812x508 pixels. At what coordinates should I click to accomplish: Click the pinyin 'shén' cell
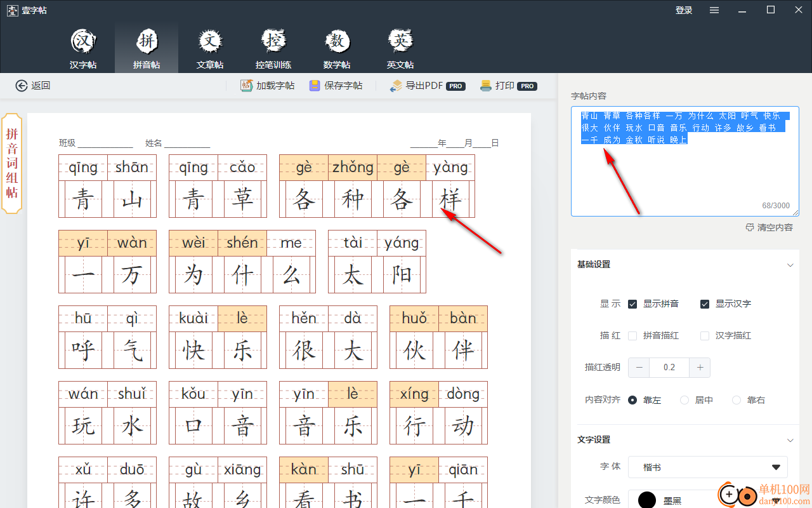[x=242, y=243]
